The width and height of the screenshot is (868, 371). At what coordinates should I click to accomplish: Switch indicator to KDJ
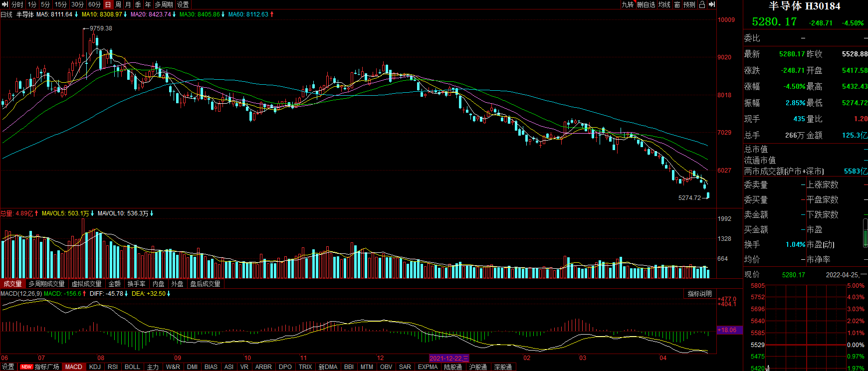(95, 367)
